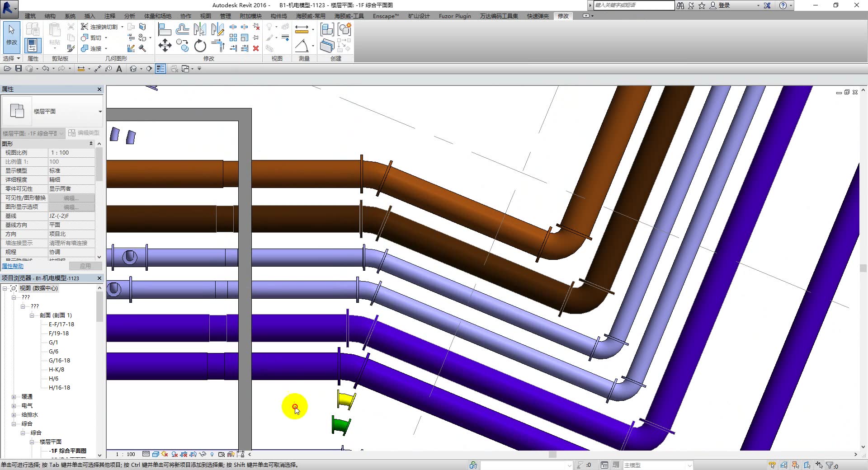
Task: Open the Enscape™ ribbon tab
Action: [386, 16]
